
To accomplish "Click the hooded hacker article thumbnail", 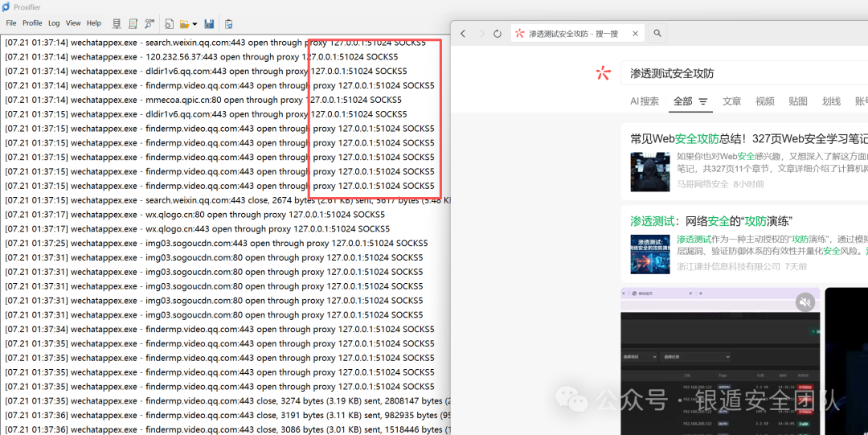I will tap(650, 172).
